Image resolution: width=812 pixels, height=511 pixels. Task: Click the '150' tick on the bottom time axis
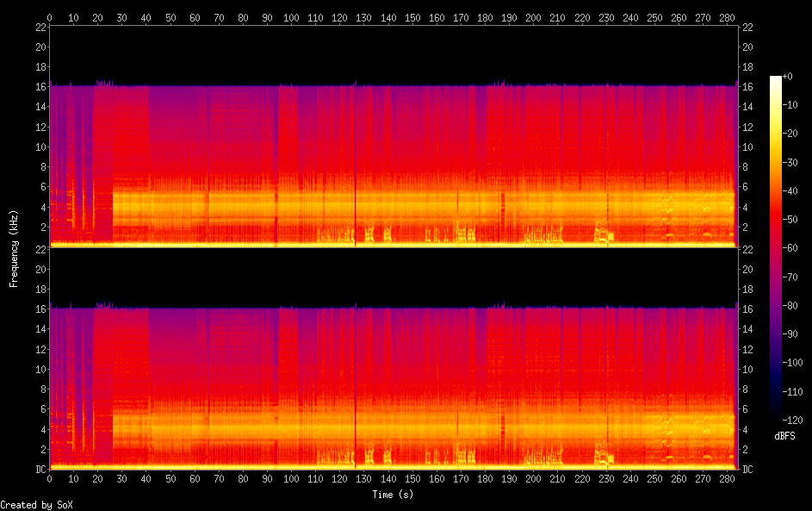pyautogui.click(x=412, y=479)
